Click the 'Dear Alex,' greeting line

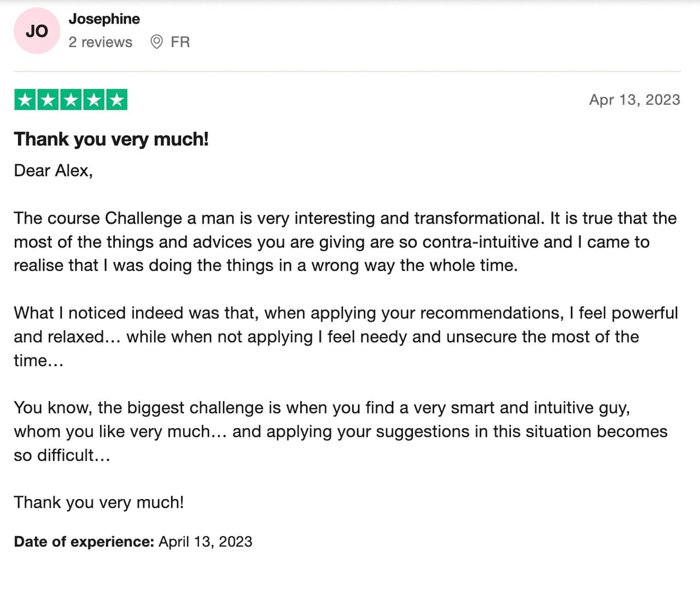coord(53,171)
